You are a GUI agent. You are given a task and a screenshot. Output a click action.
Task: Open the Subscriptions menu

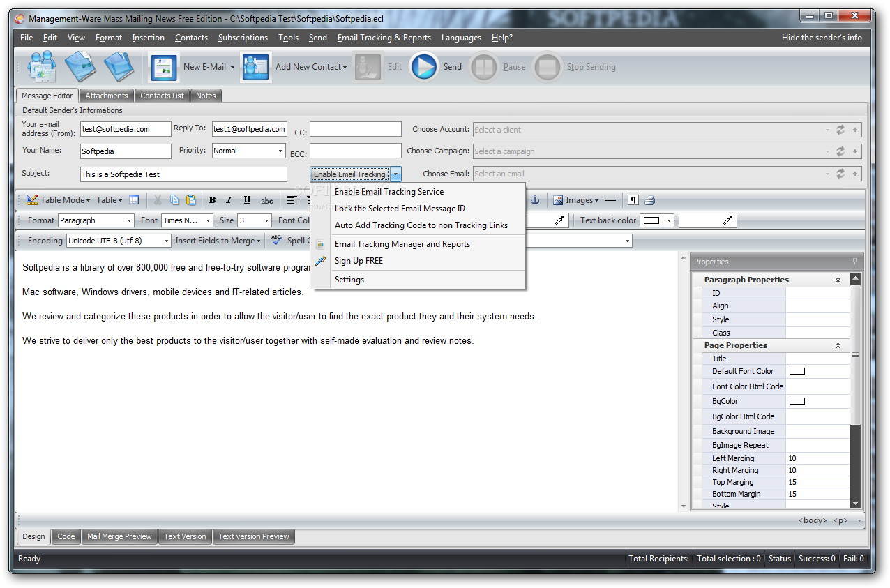(243, 38)
